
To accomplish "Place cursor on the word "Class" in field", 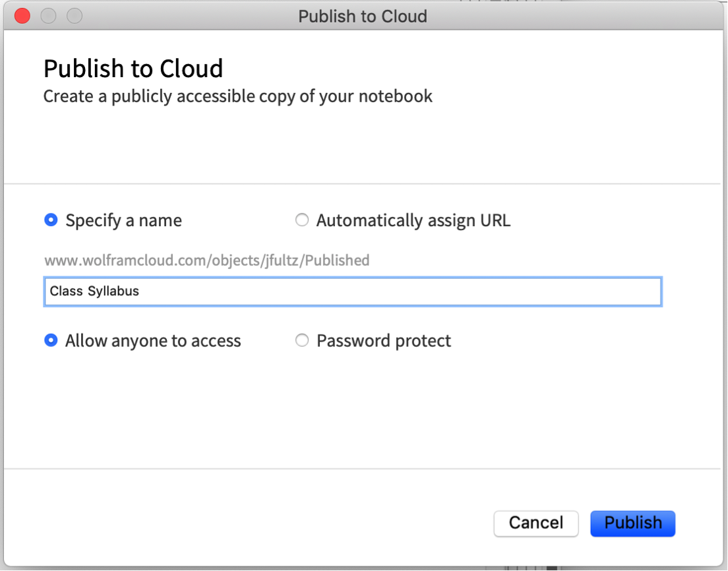I will pyautogui.click(x=66, y=291).
